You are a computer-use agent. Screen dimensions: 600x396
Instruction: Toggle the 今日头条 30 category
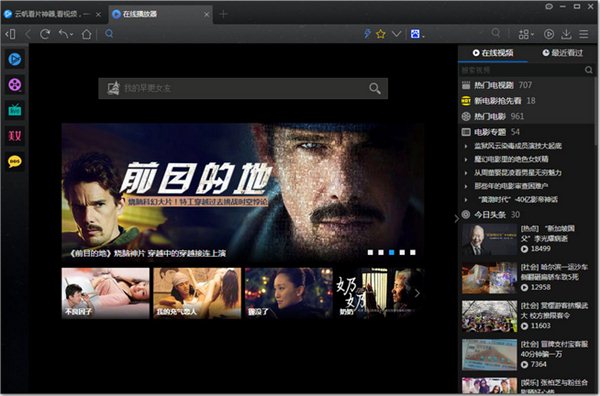(x=527, y=215)
